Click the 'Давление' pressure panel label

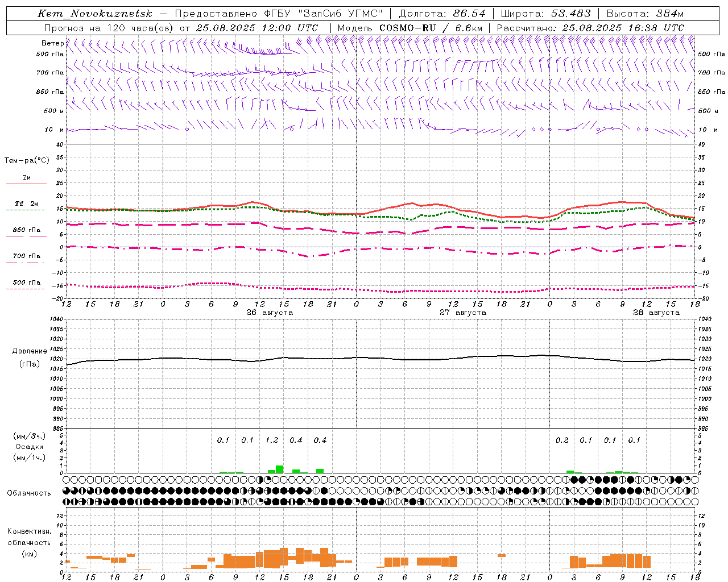click(x=29, y=351)
